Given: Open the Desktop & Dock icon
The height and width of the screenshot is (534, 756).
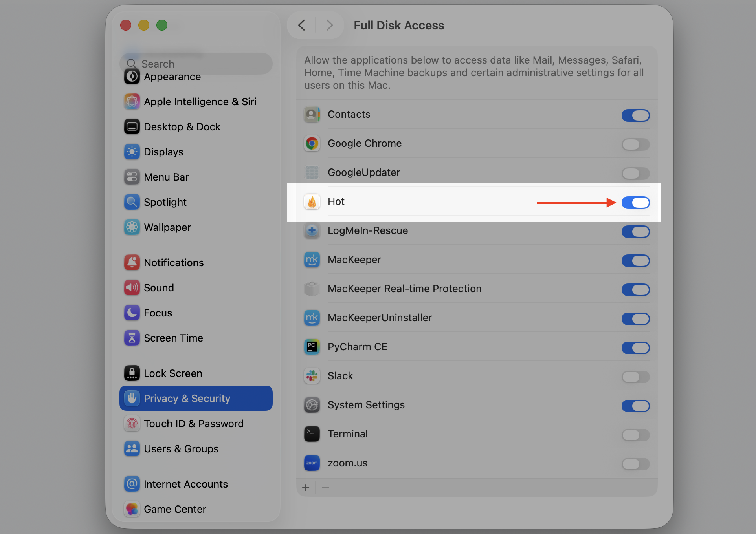Looking at the screenshot, I should coord(132,127).
